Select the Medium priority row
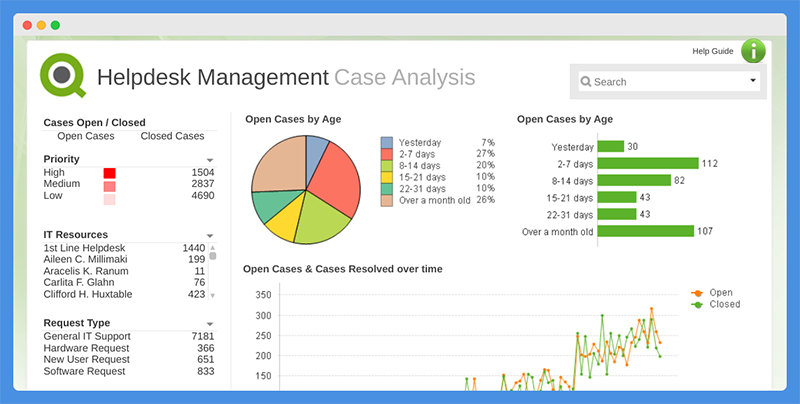 (129, 184)
